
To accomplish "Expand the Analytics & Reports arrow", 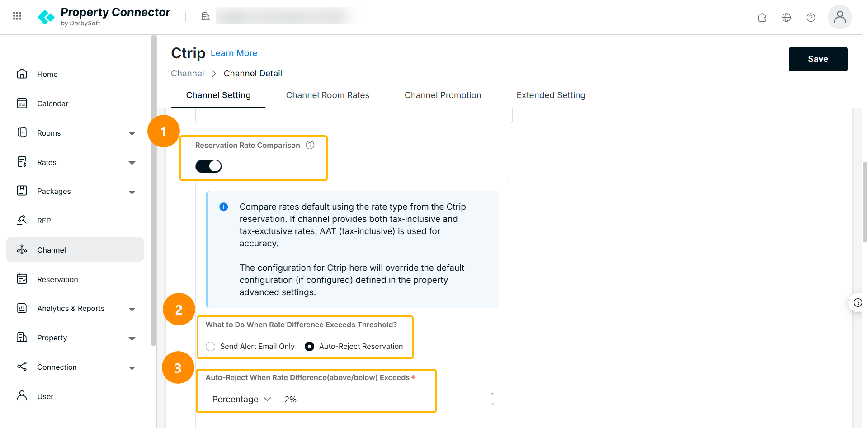I will coord(132,309).
